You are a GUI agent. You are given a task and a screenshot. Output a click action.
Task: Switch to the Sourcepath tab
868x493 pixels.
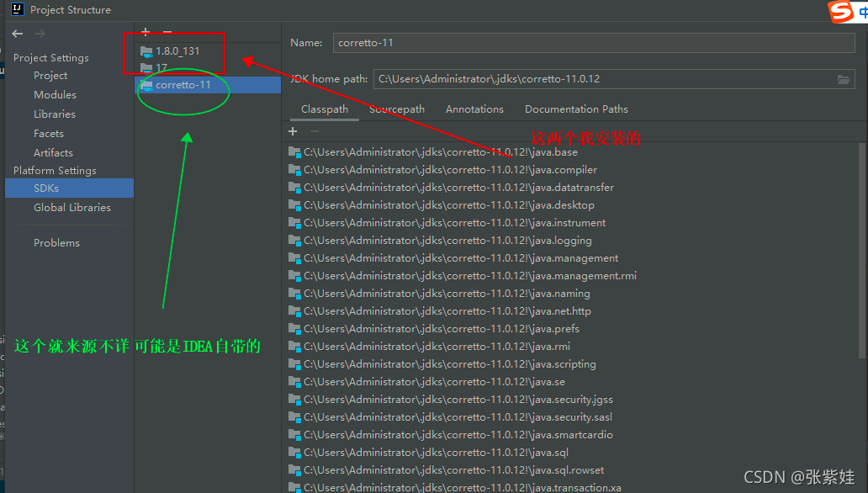pyautogui.click(x=397, y=109)
